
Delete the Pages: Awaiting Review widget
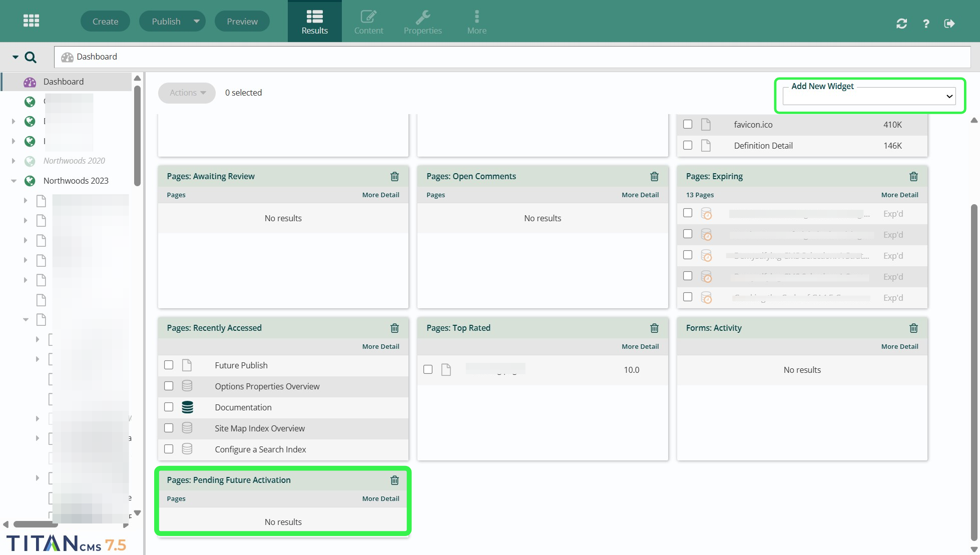[x=394, y=176]
